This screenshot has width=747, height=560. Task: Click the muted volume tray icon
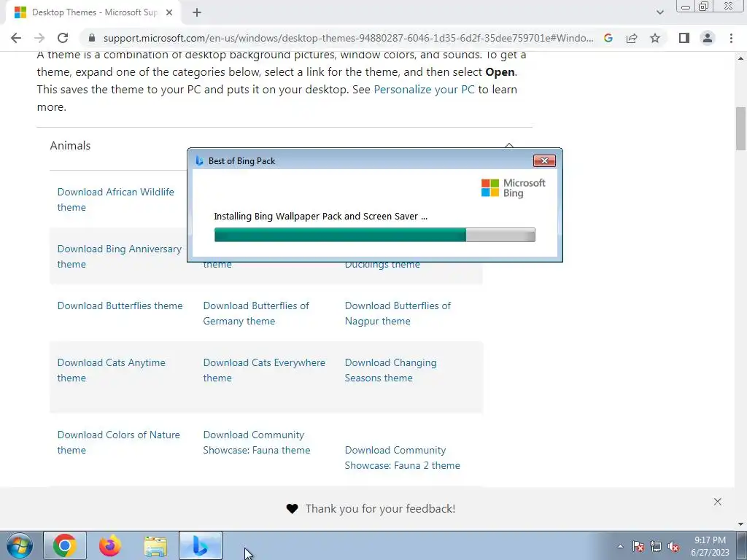click(673, 547)
